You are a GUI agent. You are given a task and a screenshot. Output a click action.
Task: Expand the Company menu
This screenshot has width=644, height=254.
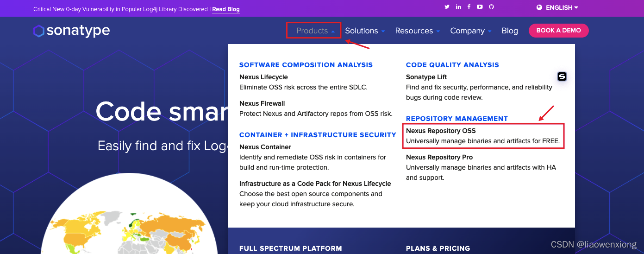click(471, 31)
